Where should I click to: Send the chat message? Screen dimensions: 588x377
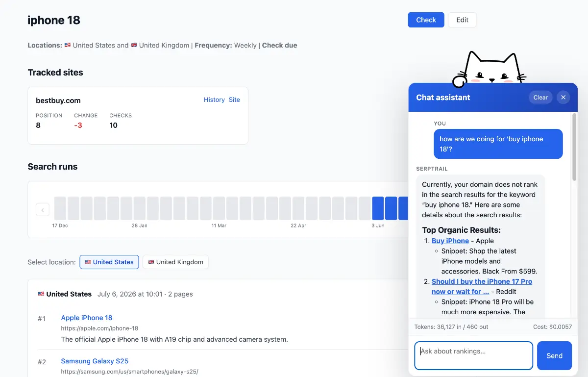tap(554, 355)
